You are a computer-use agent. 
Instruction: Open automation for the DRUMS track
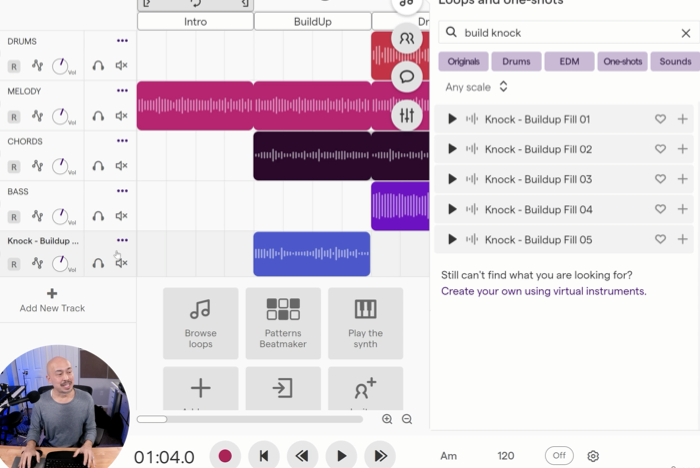pos(38,66)
